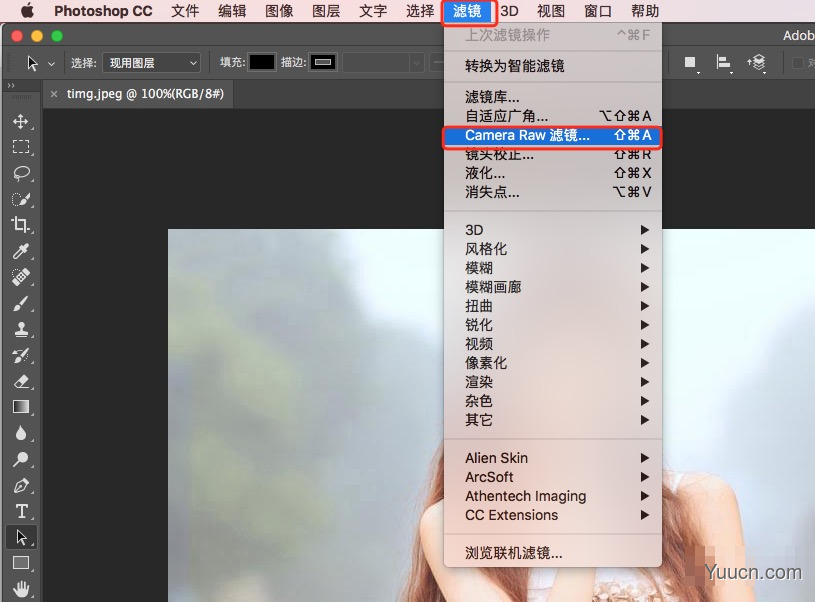Image resolution: width=815 pixels, height=602 pixels.
Task: Choose Camera Raw 滤镜 from the menu
Action: [552, 135]
